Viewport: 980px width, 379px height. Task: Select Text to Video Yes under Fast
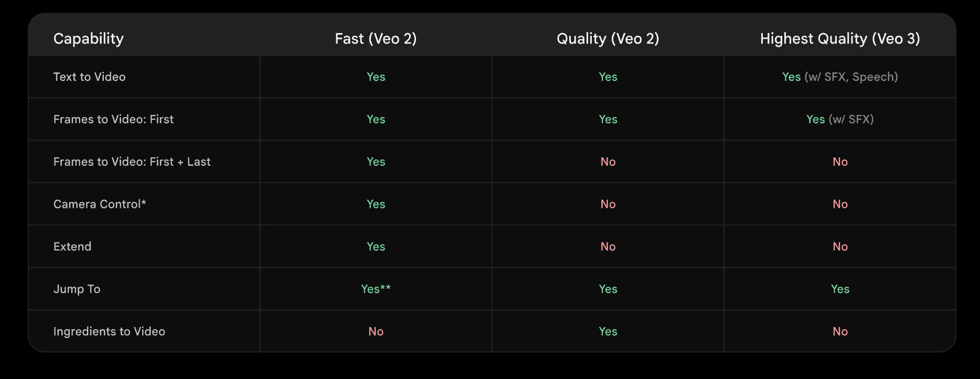(376, 77)
